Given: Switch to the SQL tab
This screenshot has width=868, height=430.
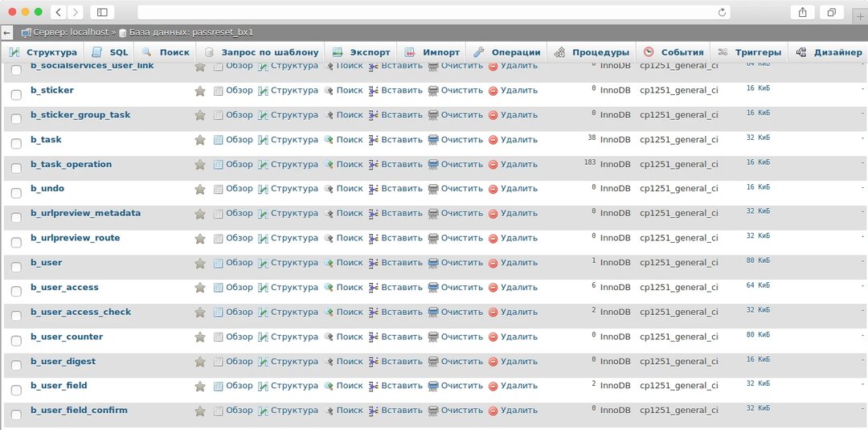Looking at the screenshot, I should [x=110, y=52].
